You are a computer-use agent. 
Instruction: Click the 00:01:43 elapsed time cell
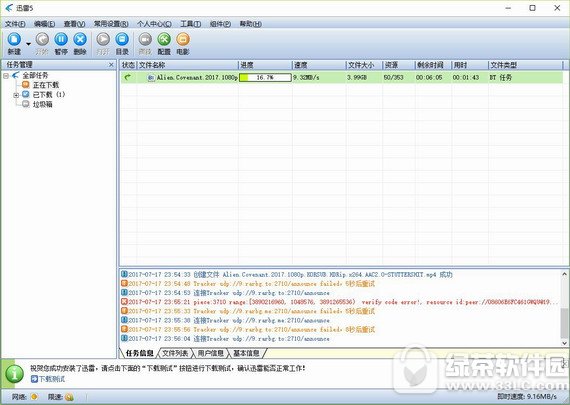pos(466,77)
